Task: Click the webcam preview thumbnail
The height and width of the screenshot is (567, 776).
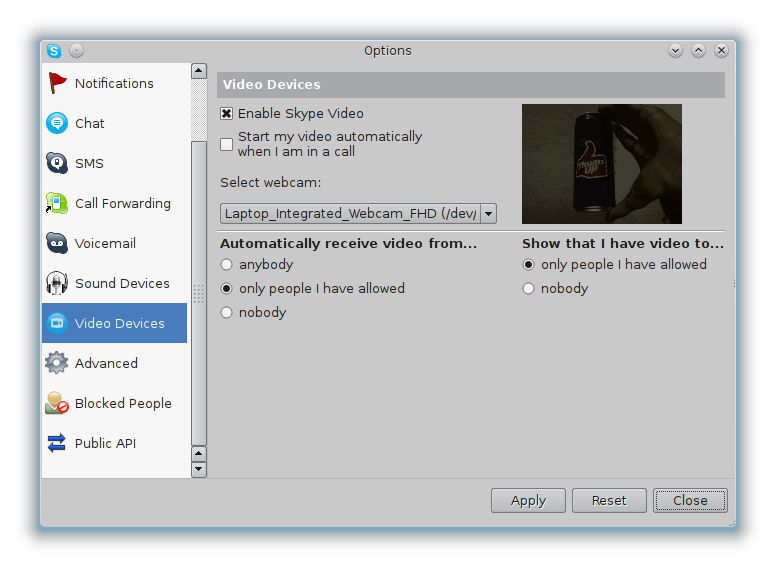Action: [601, 163]
